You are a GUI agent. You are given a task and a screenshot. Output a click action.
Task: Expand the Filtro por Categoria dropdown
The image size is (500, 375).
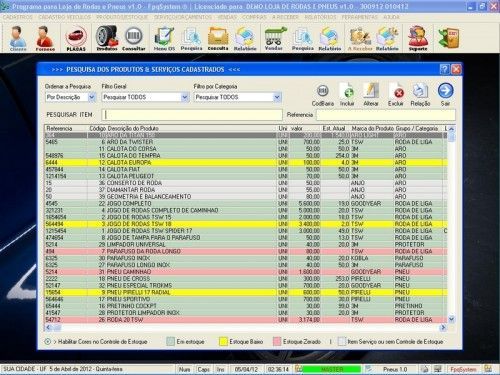point(277,97)
